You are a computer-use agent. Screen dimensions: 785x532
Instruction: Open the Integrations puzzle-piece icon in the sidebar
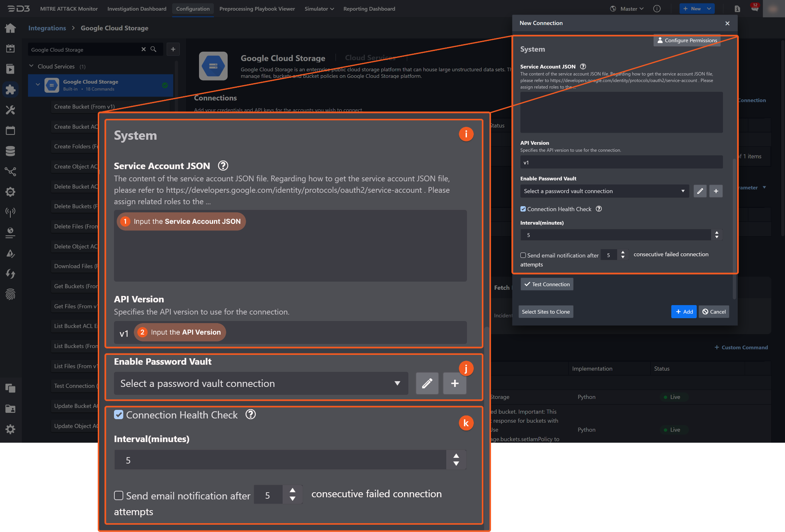[10, 89]
